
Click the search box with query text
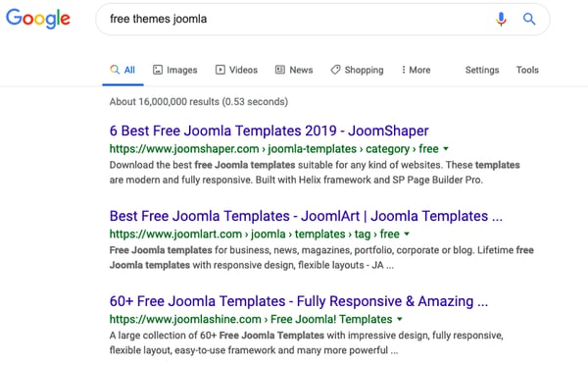click(x=322, y=19)
